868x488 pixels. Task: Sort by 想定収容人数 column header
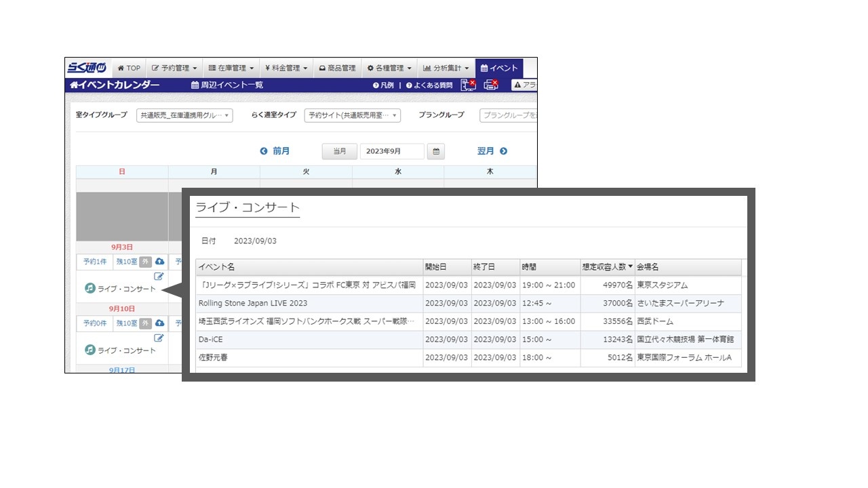click(607, 267)
